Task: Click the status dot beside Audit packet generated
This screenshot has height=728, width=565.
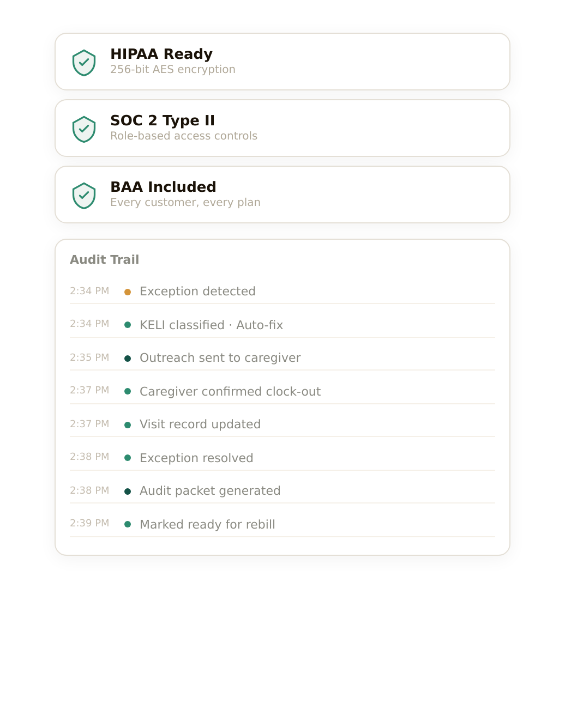Action: [x=128, y=492]
